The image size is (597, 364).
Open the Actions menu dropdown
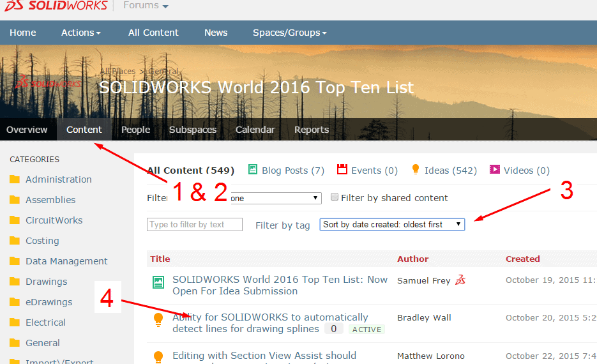pyautogui.click(x=80, y=33)
